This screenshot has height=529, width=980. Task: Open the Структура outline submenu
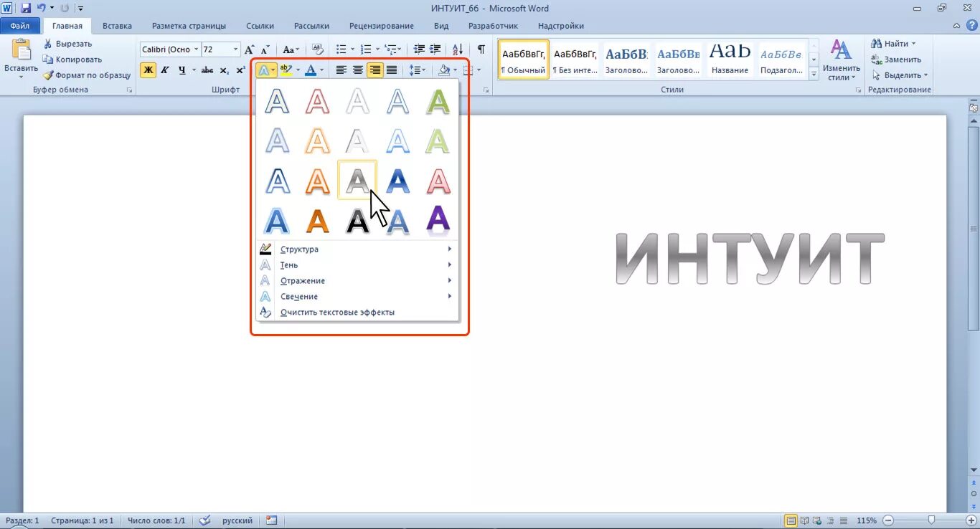pos(357,249)
